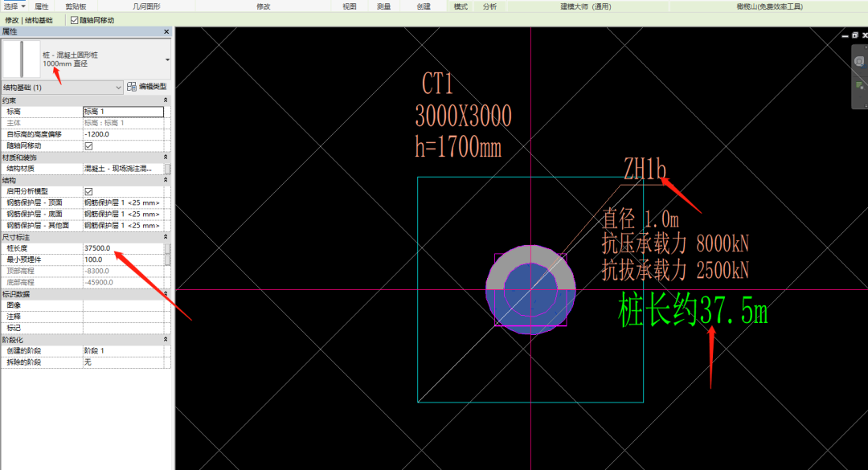Click the 属性 ribbon panel label
The height and width of the screenshot is (470, 868).
coord(42,6)
